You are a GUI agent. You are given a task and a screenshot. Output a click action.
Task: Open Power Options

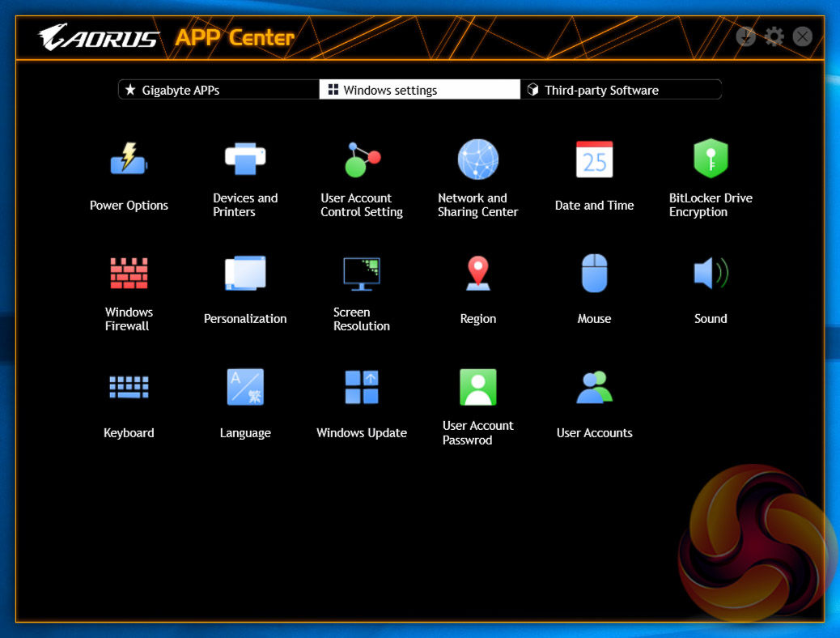[129, 159]
